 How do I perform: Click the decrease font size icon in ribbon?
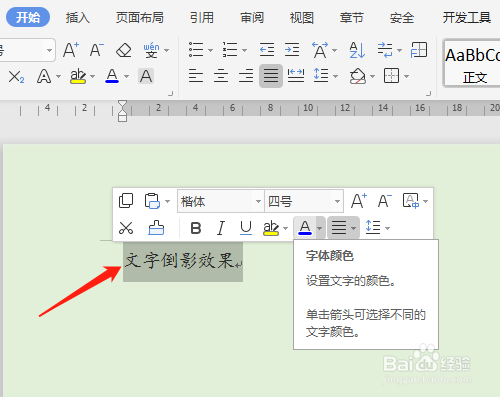click(x=97, y=50)
